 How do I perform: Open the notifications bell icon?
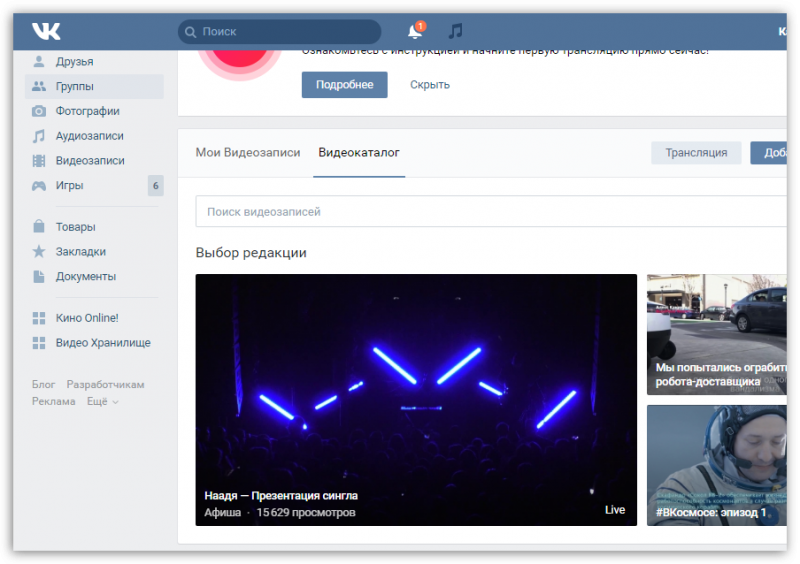[415, 32]
